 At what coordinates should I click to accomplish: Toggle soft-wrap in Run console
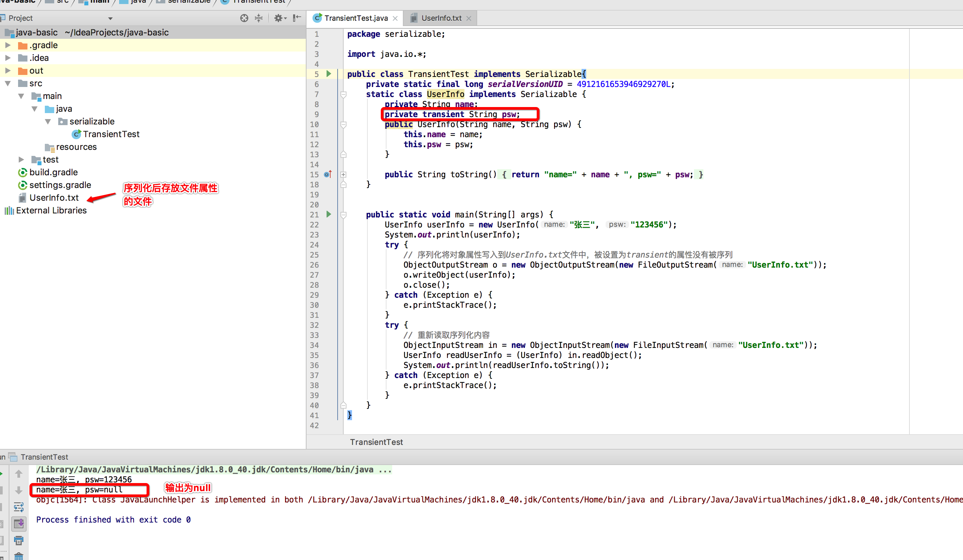point(19,507)
